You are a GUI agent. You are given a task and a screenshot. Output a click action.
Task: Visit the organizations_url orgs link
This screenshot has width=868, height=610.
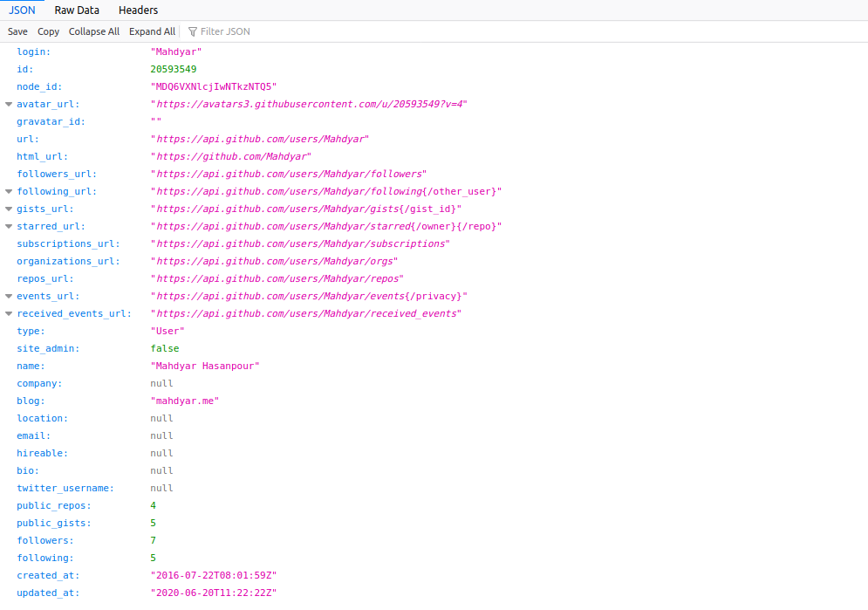(x=274, y=261)
